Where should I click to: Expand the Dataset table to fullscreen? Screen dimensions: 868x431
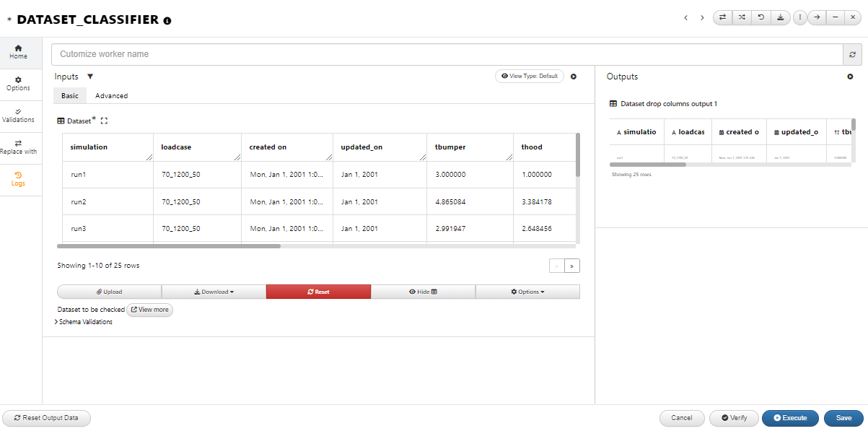click(104, 121)
